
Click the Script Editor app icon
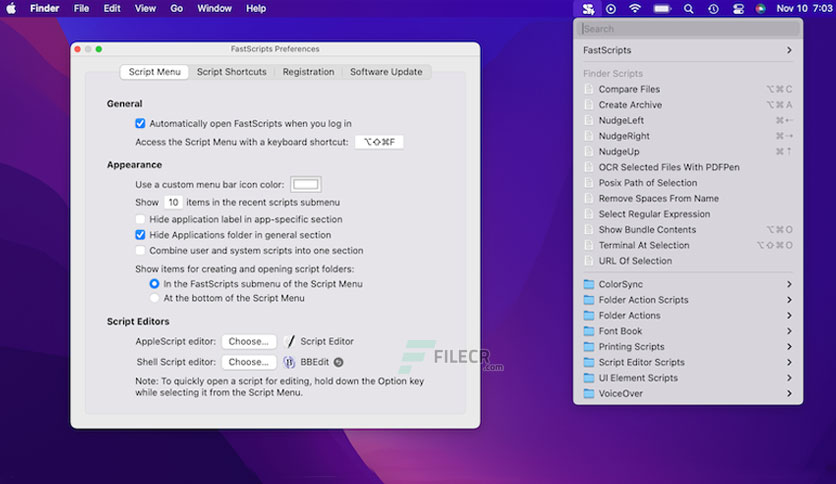[290, 341]
